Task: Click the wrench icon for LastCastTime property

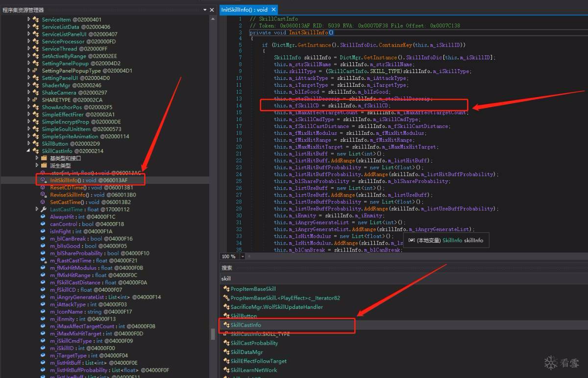Action: (x=44, y=210)
